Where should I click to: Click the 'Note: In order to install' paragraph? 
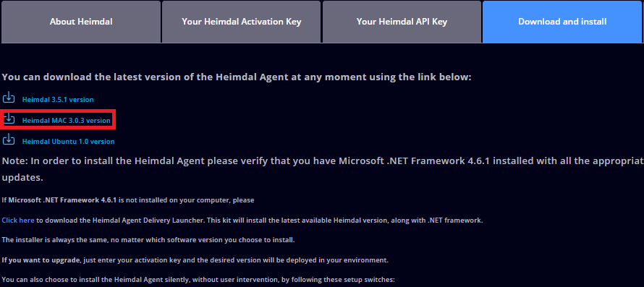[322, 169]
